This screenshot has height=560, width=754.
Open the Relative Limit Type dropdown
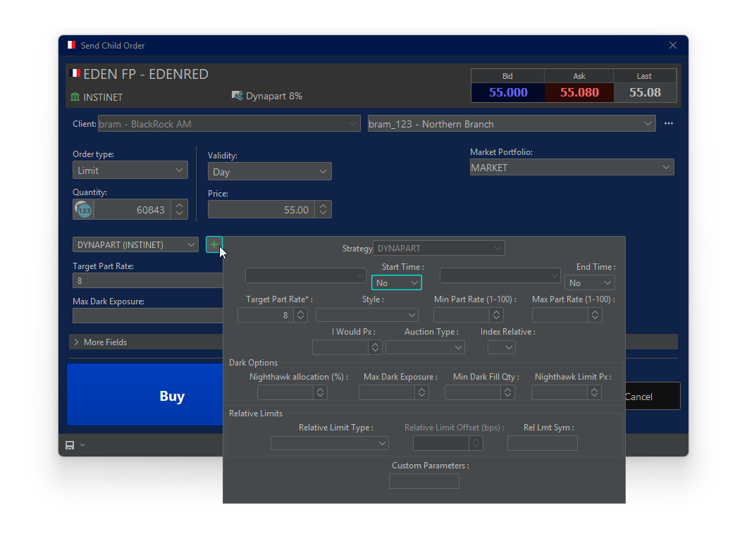coord(329,443)
